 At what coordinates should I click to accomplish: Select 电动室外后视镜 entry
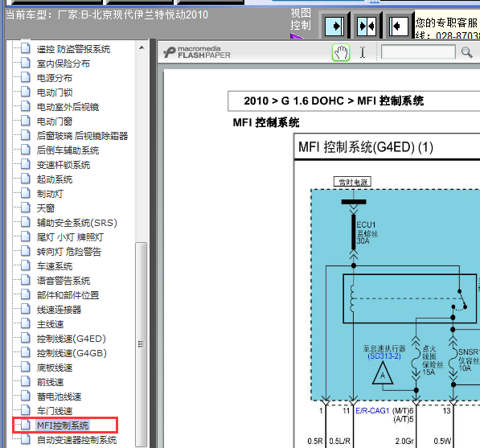click(68, 107)
